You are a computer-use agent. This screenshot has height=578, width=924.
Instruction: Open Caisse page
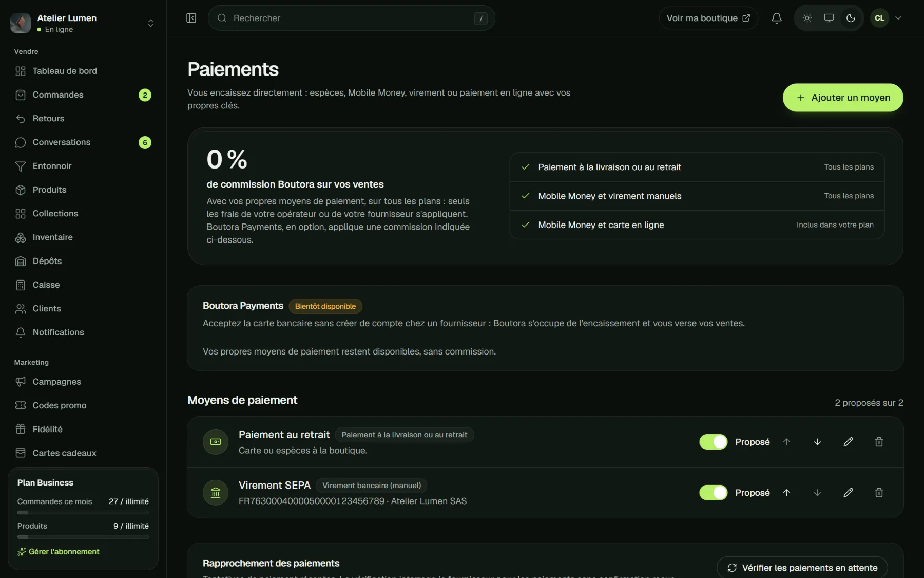[x=83, y=285]
